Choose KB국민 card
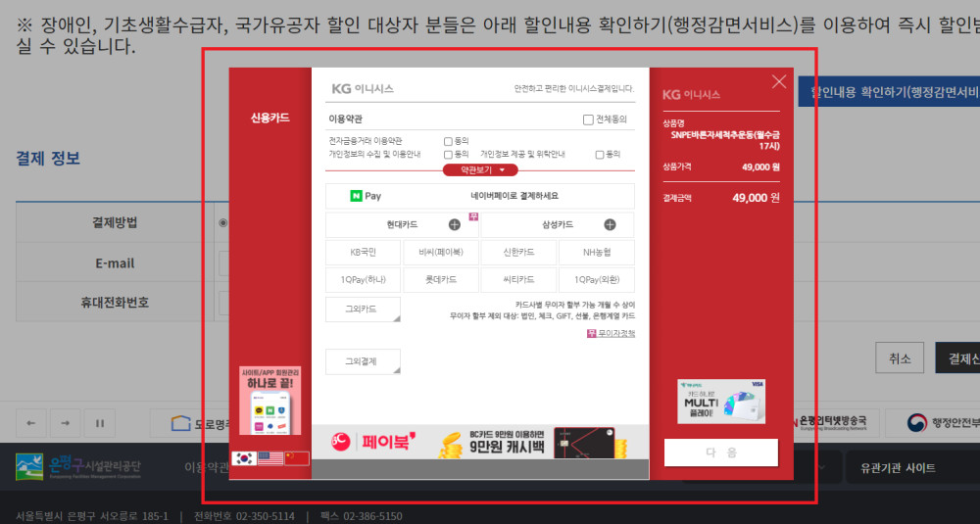Image resolution: width=980 pixels, height=524 pixels. pos(364,253)
